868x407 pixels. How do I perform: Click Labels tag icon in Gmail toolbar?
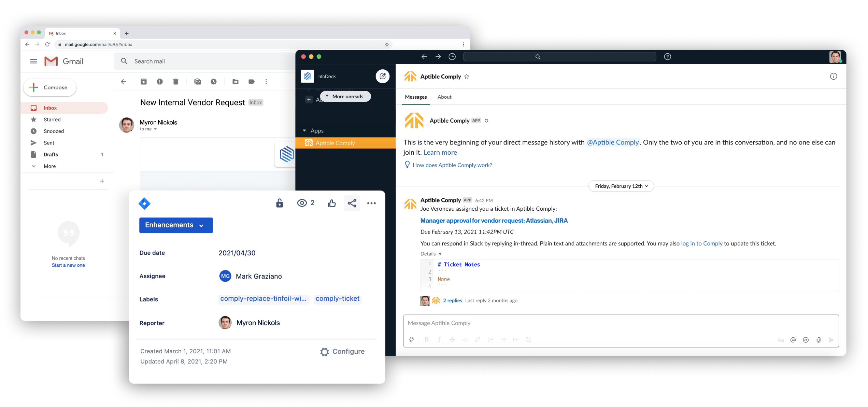click(252, 82)
